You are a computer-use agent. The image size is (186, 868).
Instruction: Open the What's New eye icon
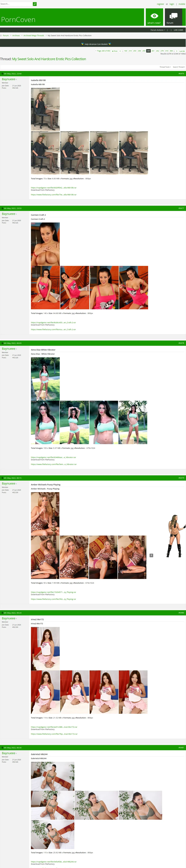pyautogui.click(x=154, y=16)
